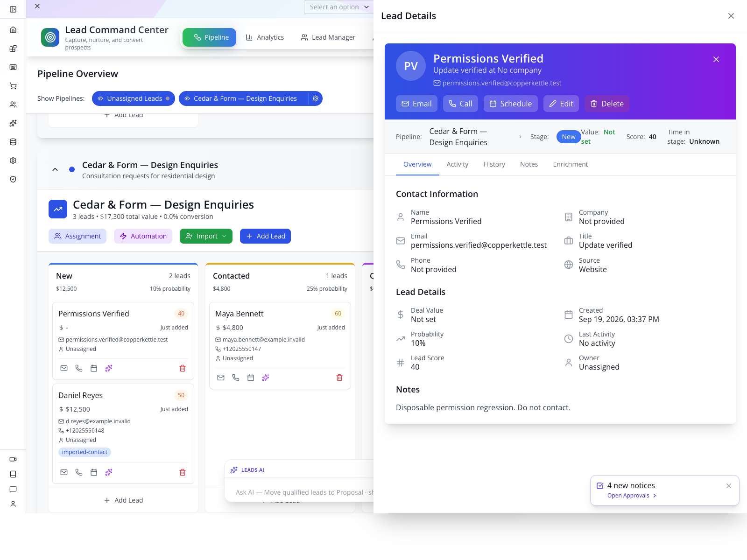
Task: Click the Delete button in lead header
Action: tap(607, 104)
